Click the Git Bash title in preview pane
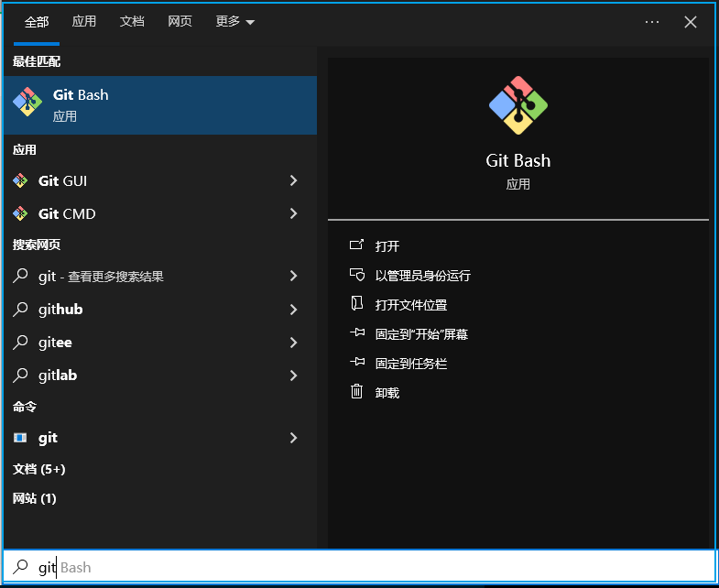The image size is (719, 588). pyautogui.click(x=518, y=161)
